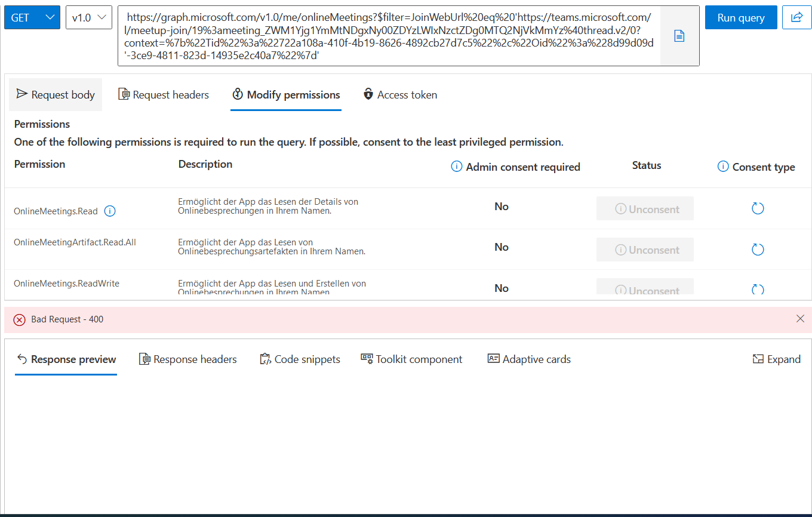
Task: Click the info icon next to Admin consent required
Action: 456,167
